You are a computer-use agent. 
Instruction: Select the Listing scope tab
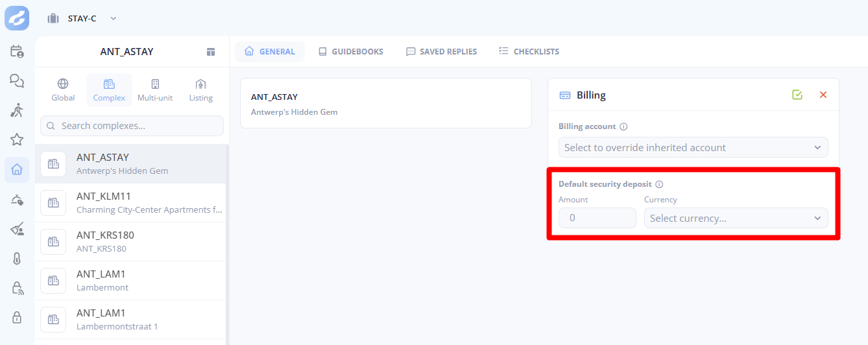[x=200, y=90]
